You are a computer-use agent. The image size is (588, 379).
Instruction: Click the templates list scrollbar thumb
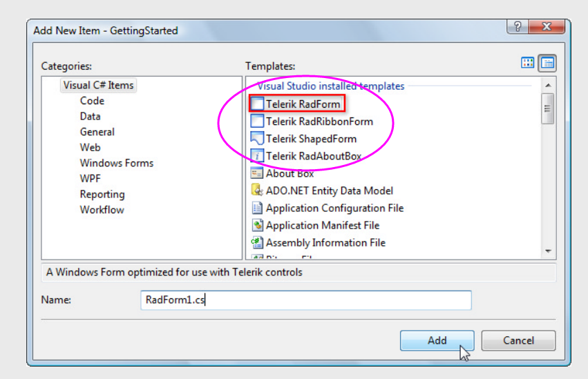[547, 108]
